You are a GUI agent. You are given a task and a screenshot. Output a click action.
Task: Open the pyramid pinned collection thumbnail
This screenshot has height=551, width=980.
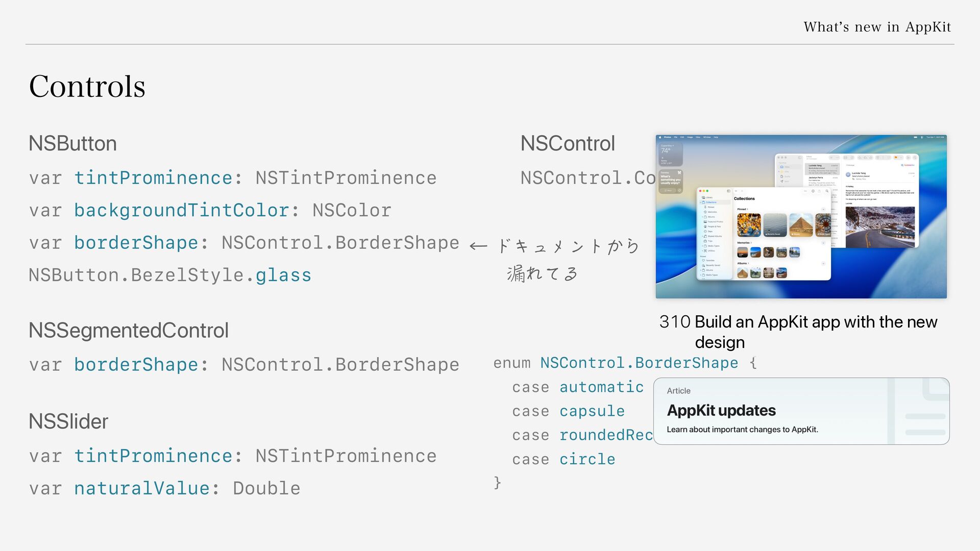click(801, 225)
